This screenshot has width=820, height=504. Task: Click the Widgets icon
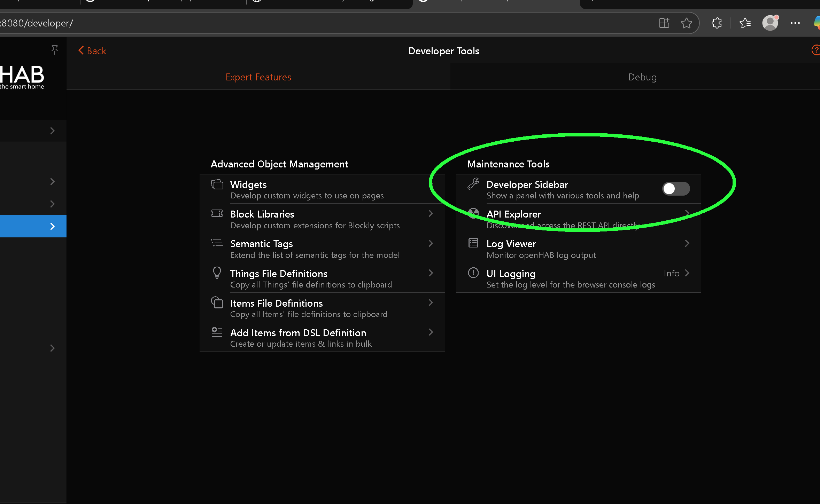point(217,184)
